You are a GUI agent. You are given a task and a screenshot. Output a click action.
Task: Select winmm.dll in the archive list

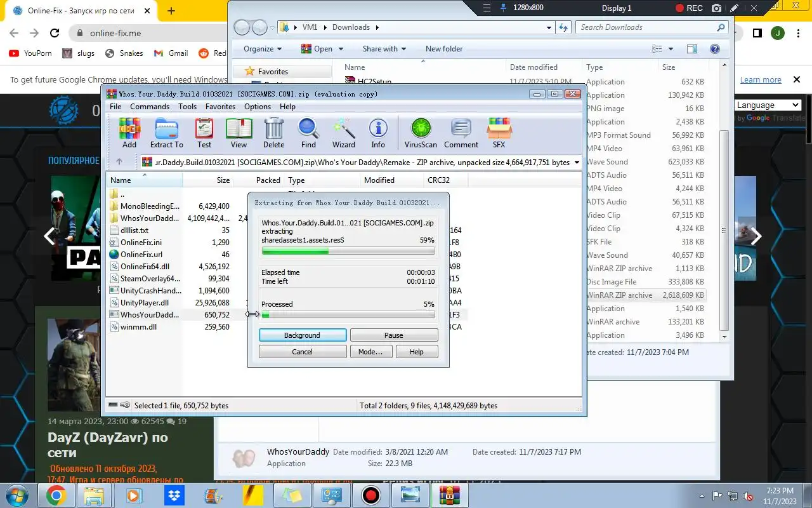[x=138, y=327]
